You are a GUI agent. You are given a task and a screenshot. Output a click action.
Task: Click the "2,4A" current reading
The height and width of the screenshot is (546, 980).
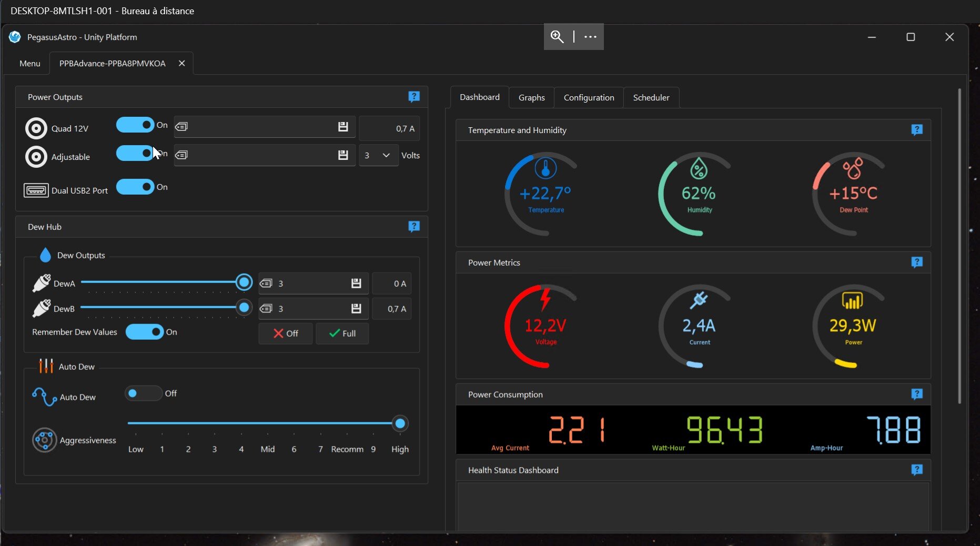699,326
